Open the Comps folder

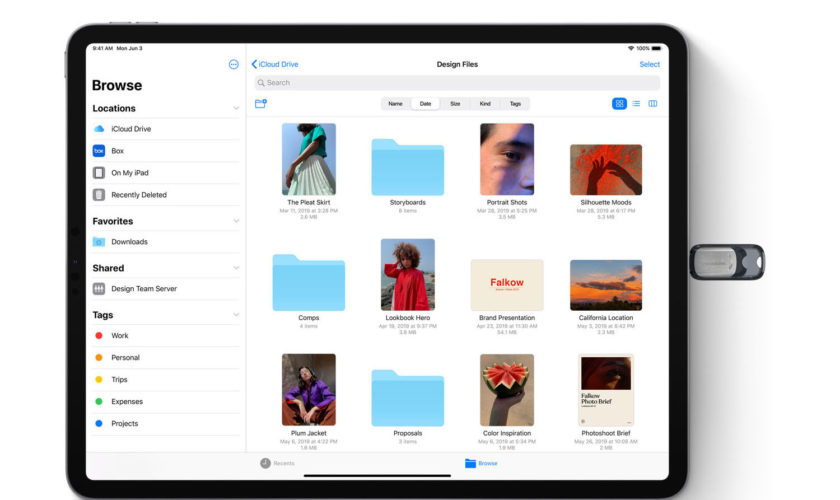tap(309, 283)
